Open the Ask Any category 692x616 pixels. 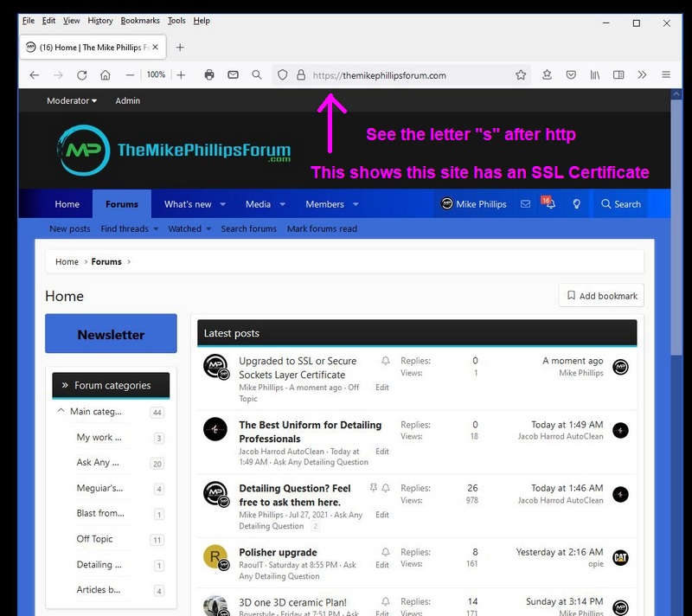(98, 462)
